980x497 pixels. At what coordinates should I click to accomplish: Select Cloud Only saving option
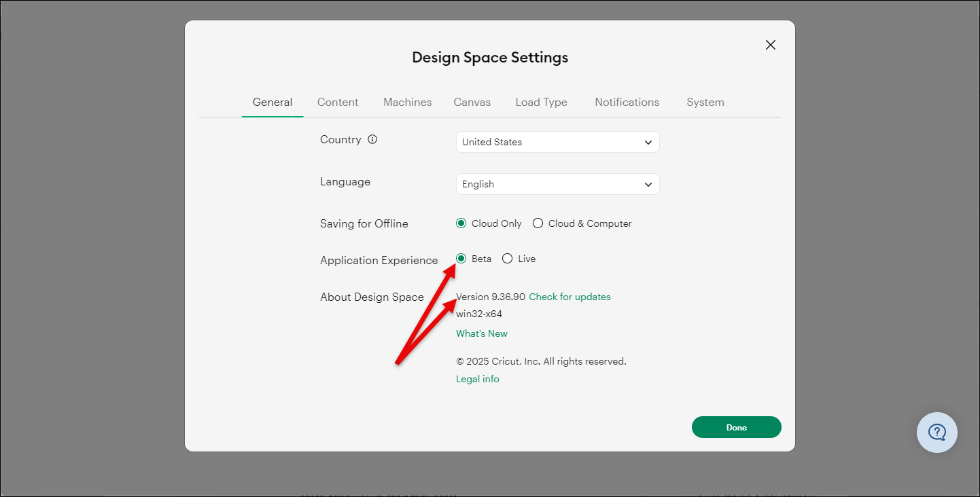click(461, 223)
